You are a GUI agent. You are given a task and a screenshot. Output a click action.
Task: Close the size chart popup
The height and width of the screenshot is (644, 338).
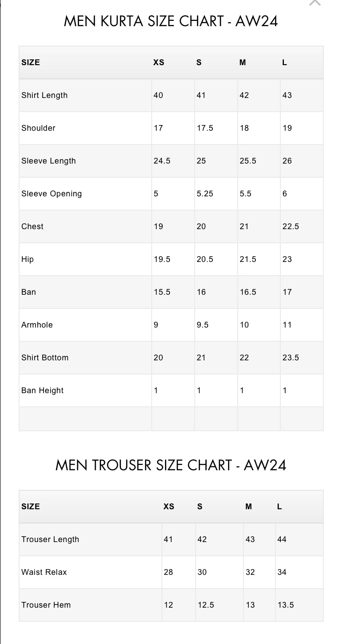click(x=314, y=3)
